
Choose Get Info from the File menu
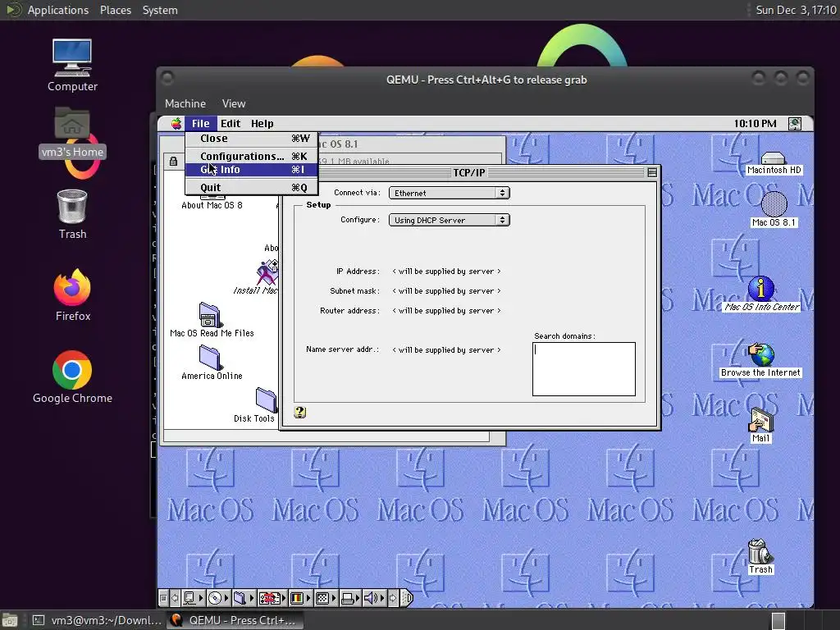click(x=251, y=169)
